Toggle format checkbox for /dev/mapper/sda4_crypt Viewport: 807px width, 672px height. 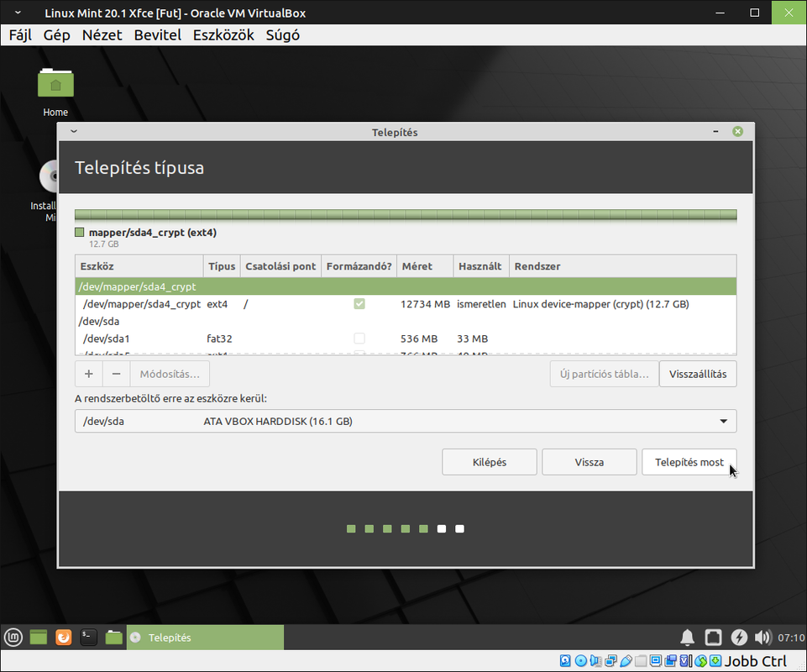pos(359,304)
